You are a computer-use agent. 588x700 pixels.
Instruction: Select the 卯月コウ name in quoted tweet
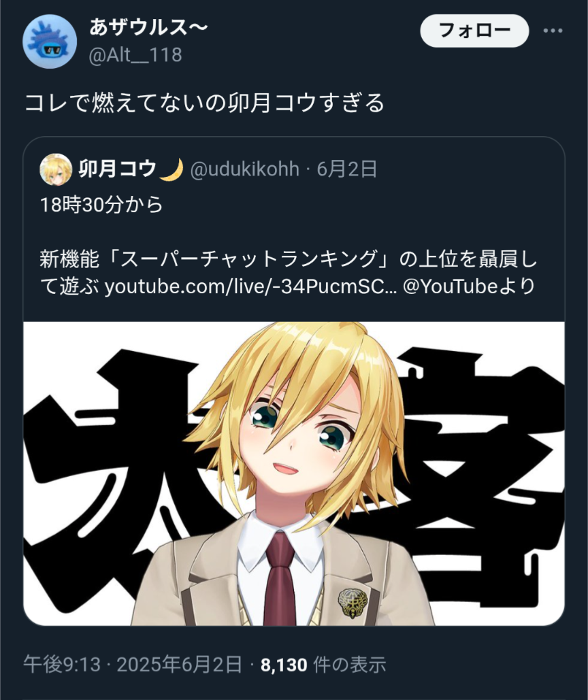pyautogui.click(x=118, y=169)
